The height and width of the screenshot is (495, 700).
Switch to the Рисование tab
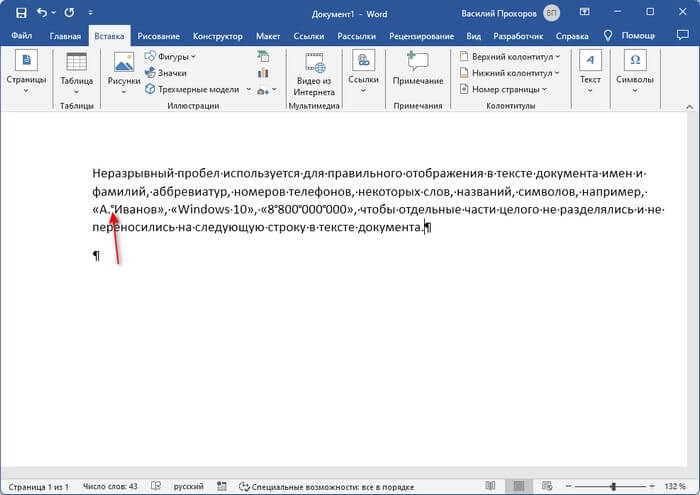[158, 36]
